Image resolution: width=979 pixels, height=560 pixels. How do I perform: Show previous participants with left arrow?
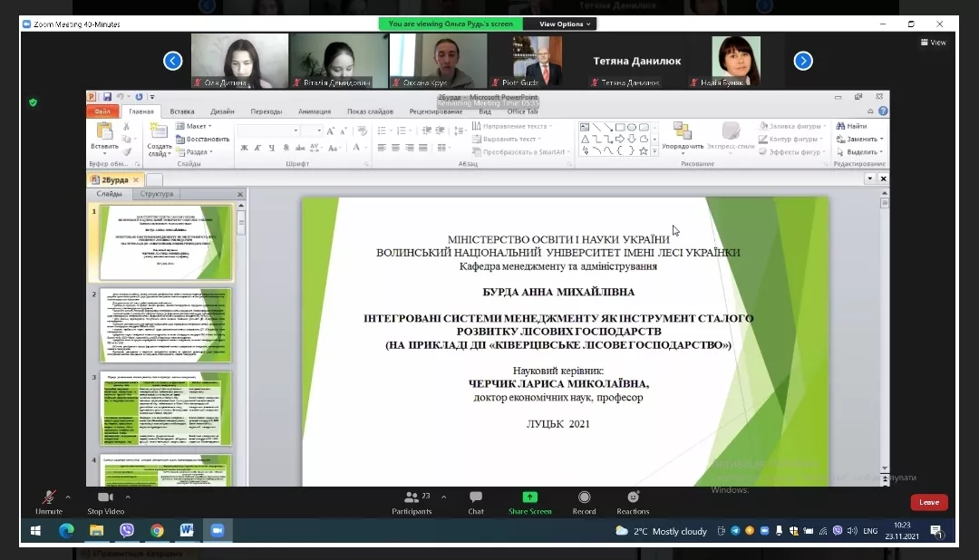click(x=172, y=61)
